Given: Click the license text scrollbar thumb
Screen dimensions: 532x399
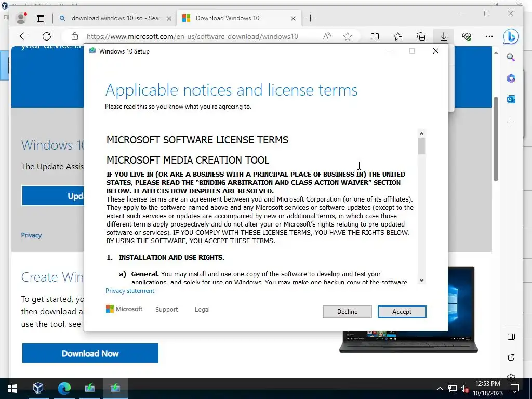Looking at the screenshot, I should [x=421, y=146].
